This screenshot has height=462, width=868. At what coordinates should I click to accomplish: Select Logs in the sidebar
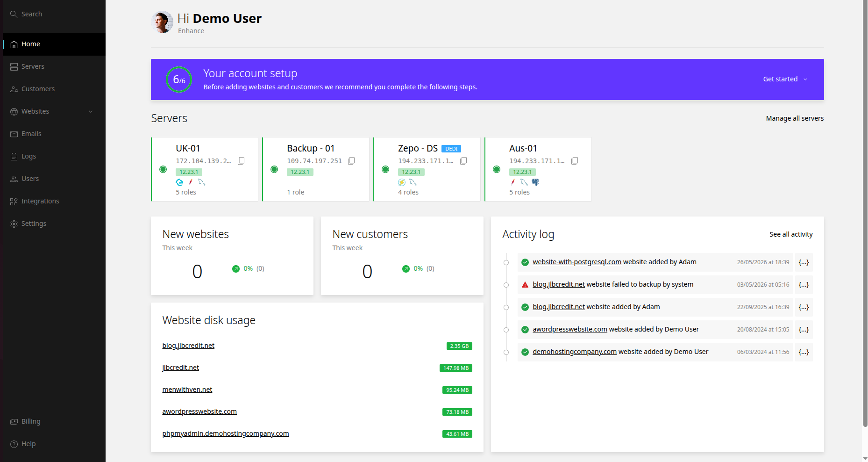point(54,157)
